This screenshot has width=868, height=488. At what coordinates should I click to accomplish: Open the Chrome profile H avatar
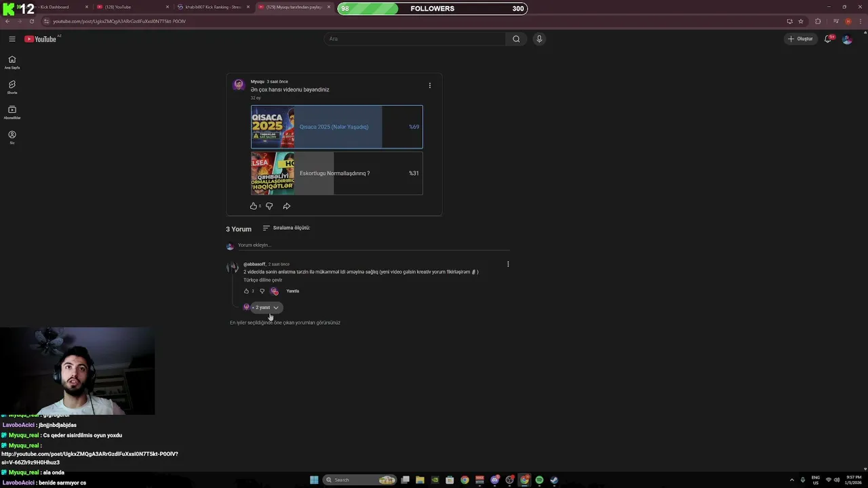(x=848, y=21)
